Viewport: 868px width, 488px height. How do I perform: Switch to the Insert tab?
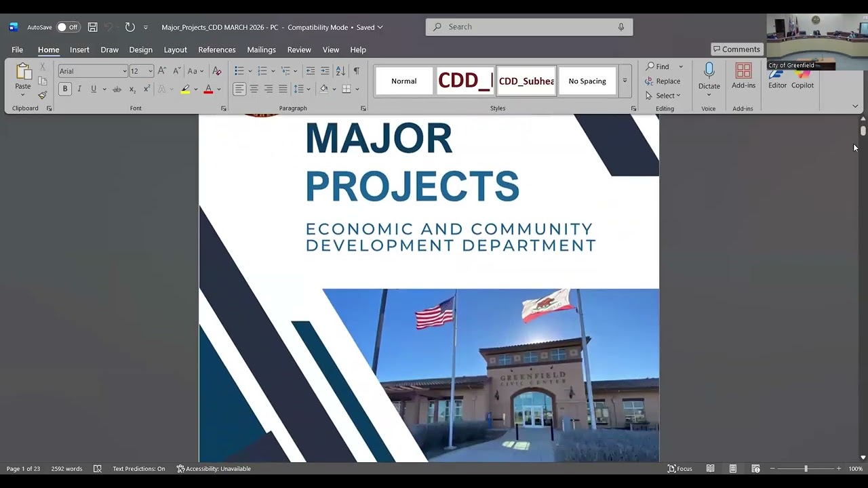point(79,49)
